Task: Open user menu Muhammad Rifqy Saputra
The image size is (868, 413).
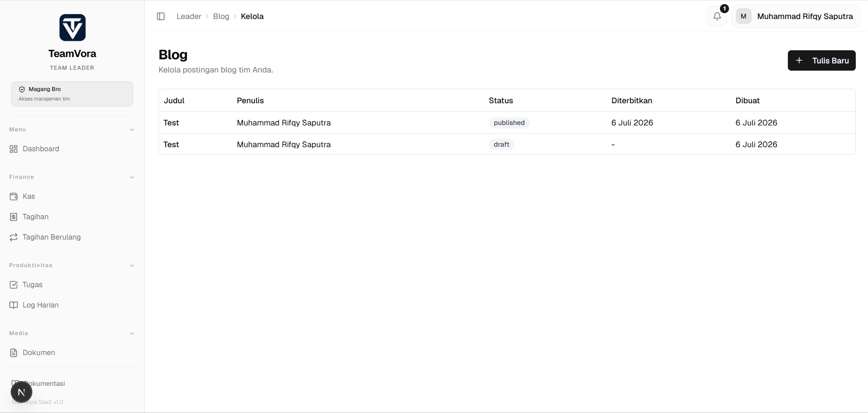Action: point(796,16)
